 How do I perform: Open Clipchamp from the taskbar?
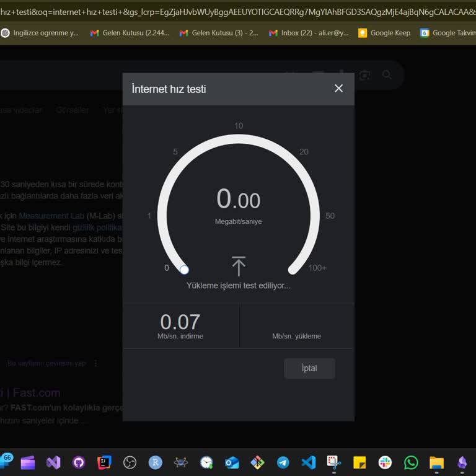tap(28, 462)
